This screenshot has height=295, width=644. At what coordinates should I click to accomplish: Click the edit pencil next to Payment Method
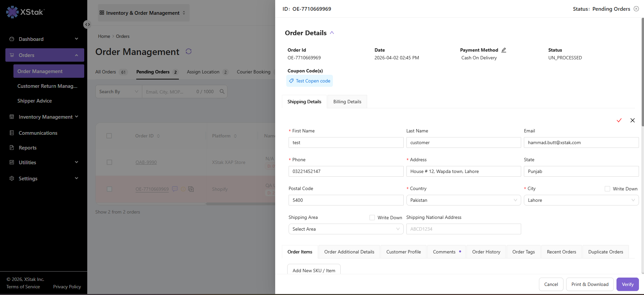(504, 50)
